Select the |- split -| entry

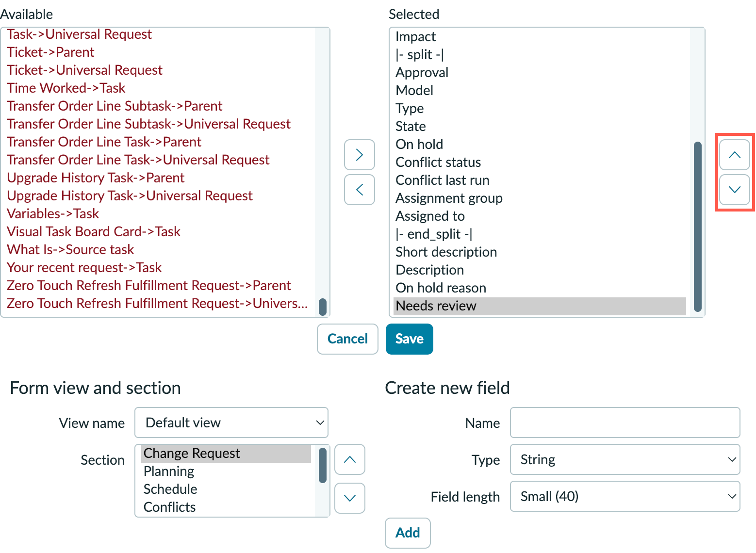tap(540, 55)
